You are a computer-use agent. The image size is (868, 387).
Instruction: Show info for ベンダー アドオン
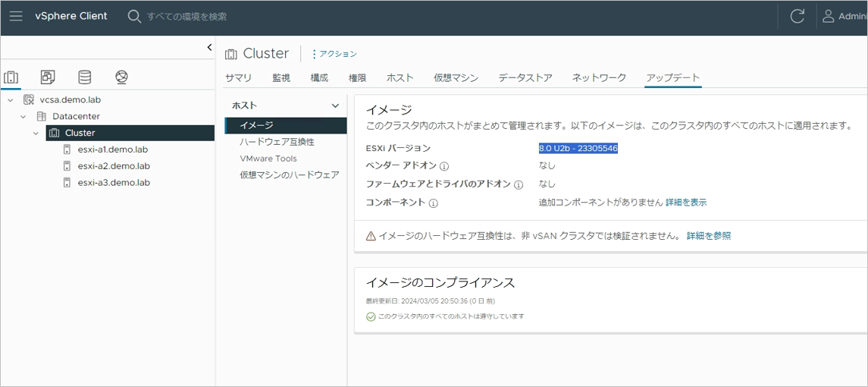[444, 165]
